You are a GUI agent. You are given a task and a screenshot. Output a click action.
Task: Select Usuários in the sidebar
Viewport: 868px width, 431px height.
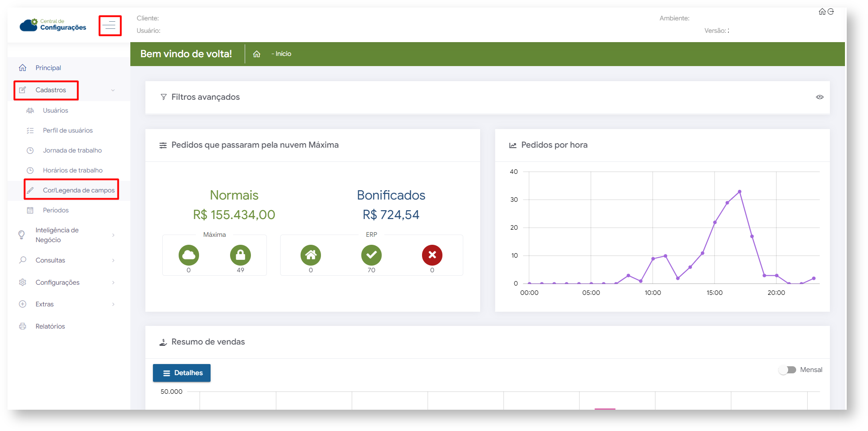point(55,110)
